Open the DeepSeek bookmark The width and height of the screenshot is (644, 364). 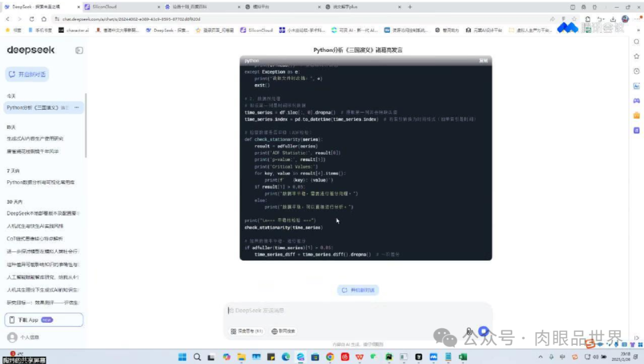tap(167, 30)
